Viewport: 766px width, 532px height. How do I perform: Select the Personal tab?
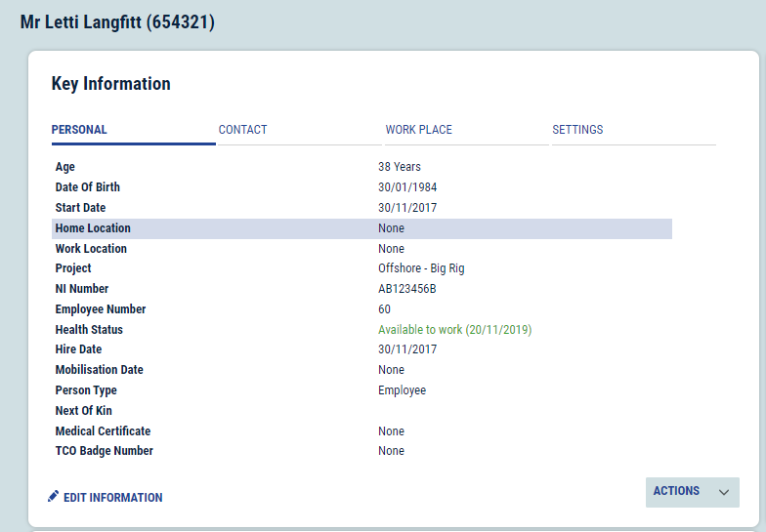point(79,130)
